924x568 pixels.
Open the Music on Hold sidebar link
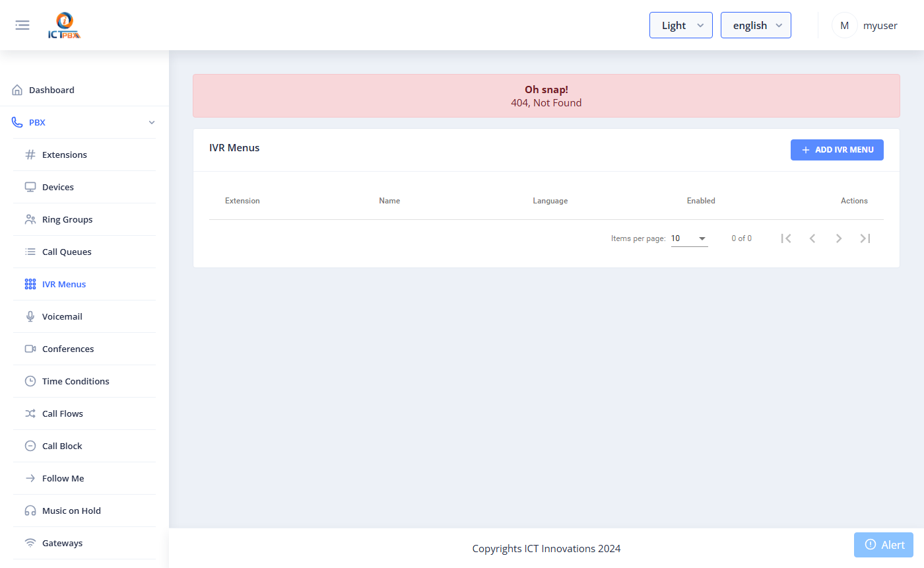[84, 511]
